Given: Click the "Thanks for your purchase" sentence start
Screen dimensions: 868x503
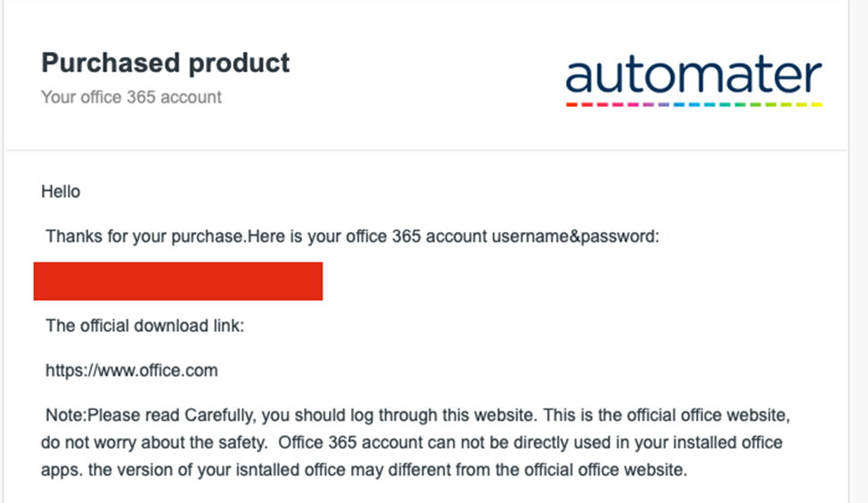Looking at the screenshot, I should (x=145, y=236).
